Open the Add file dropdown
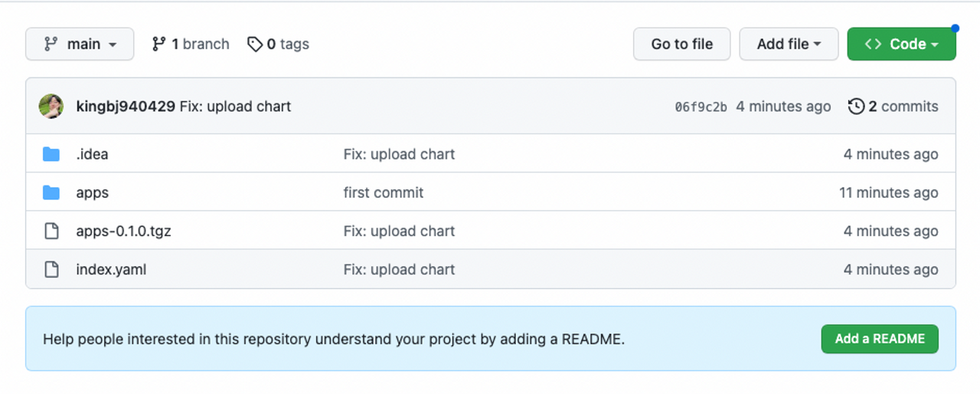 [x=789, y=44]
